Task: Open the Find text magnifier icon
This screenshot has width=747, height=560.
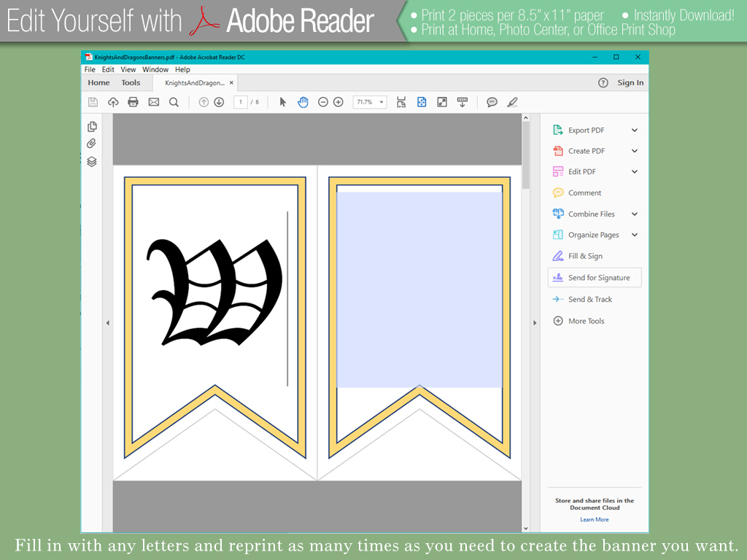Action: coord(174,102)
